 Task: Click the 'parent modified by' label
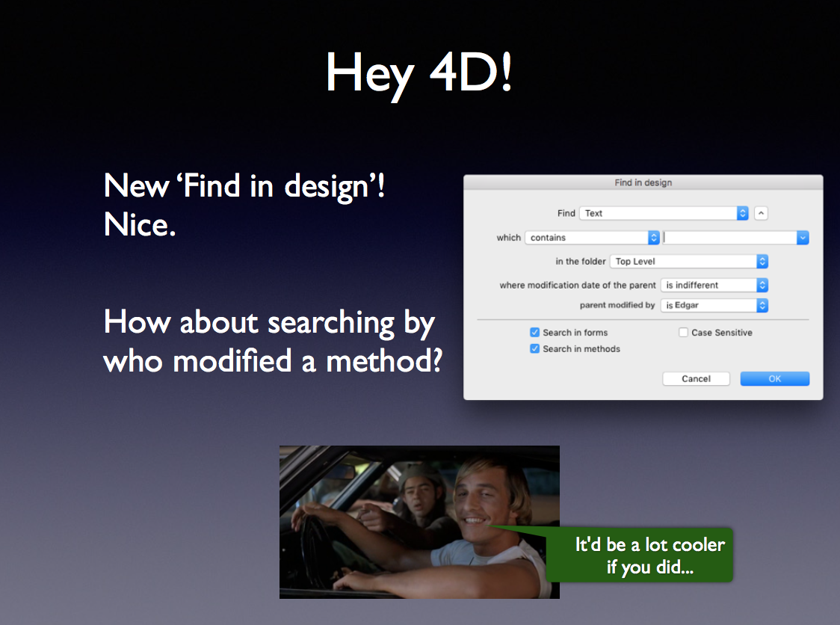coord(617,305)
